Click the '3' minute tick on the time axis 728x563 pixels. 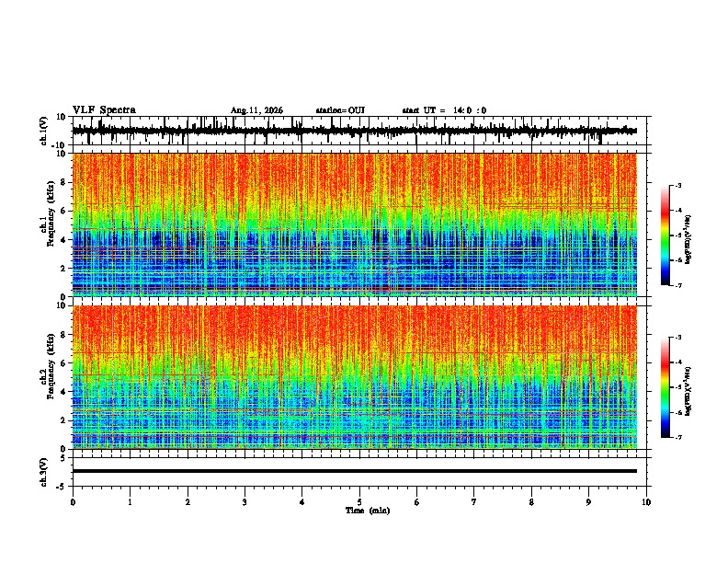[x=245, y=502]
